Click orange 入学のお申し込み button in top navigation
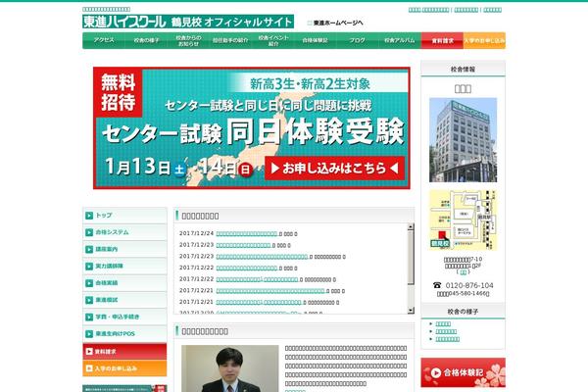 pyautogui.click(x=484, y=40)
